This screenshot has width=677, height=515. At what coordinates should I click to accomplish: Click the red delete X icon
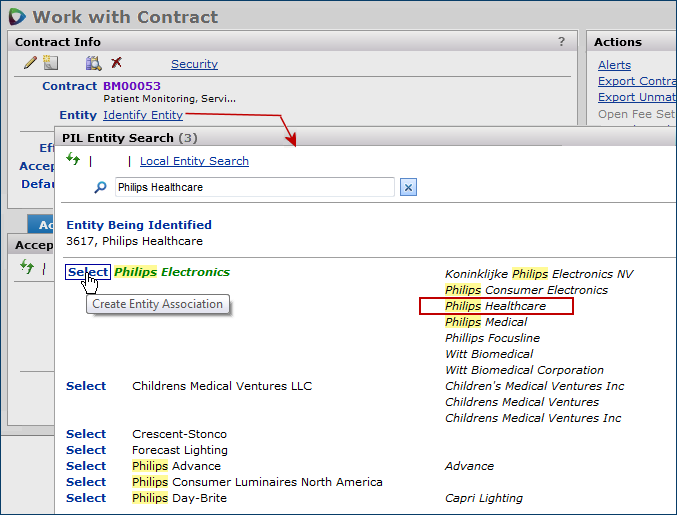(x=116, y=63)
